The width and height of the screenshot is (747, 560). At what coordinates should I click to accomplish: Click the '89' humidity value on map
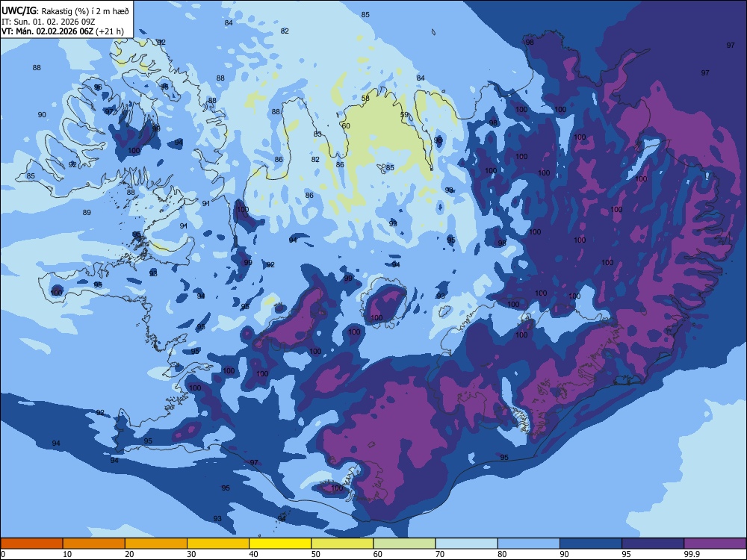tap(86, 212)
